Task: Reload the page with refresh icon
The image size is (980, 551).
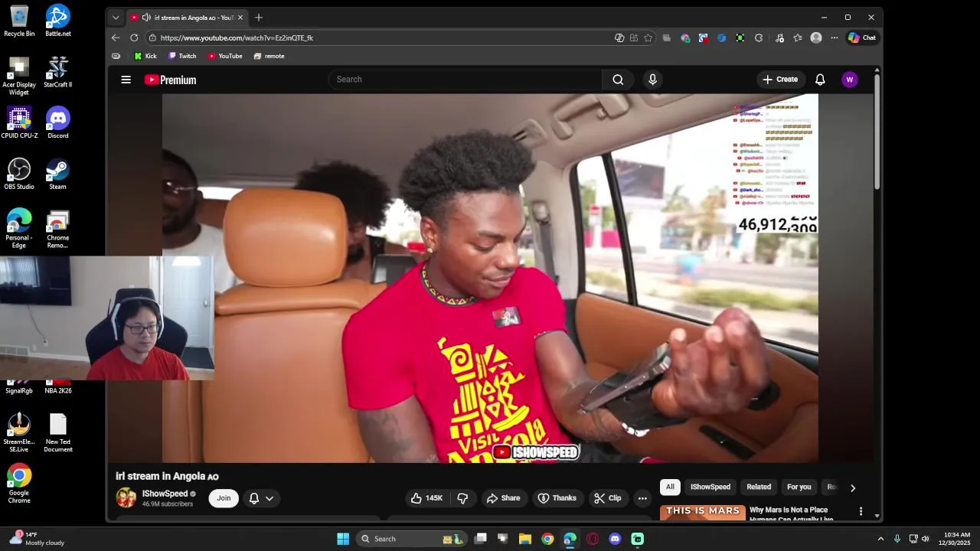Action: (134, 37)
